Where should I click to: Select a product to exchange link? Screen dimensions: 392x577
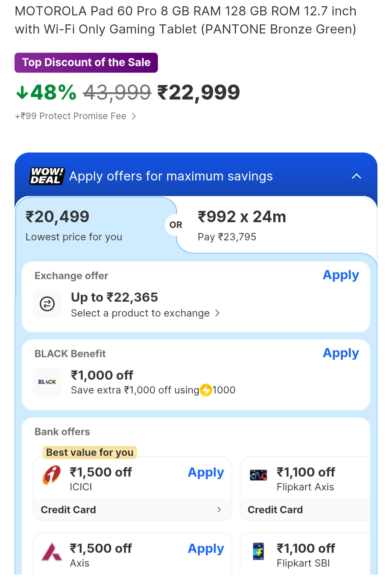tap(145, 313)
